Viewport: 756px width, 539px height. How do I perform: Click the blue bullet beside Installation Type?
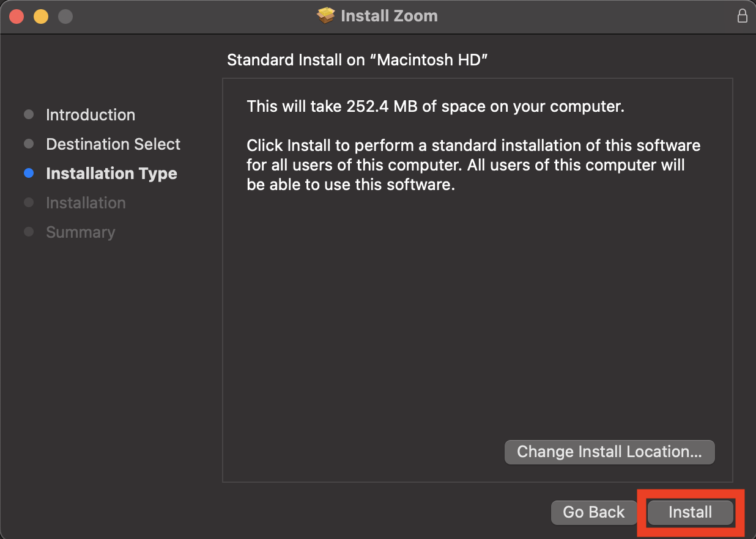[29, 174]
